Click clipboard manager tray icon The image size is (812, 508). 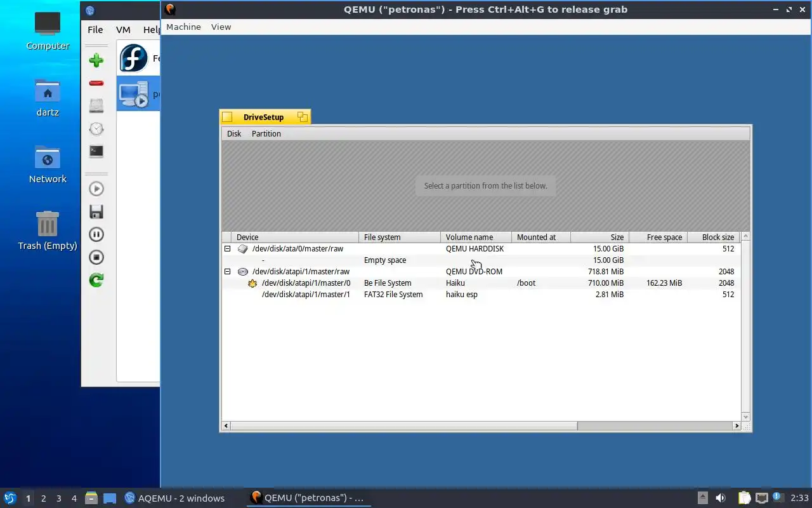coord(744,498)
